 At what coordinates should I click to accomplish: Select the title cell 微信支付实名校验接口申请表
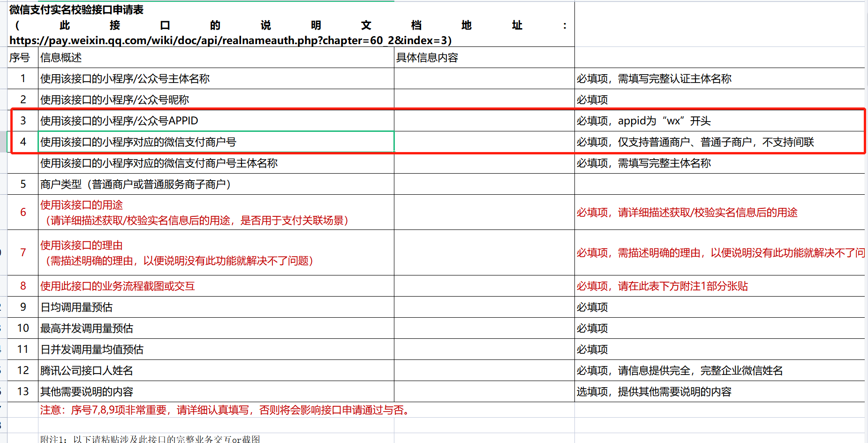tap(291, 24)
